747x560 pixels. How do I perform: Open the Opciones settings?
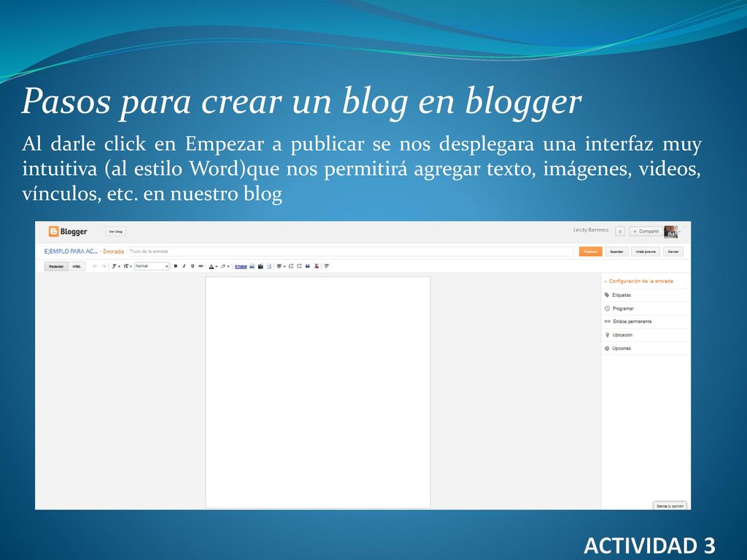tap(646, 348)
